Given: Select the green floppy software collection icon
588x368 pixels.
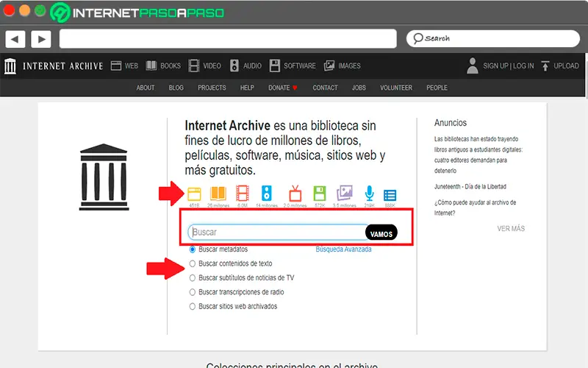Looking at the screenshot, I should (x=320, y=194).
